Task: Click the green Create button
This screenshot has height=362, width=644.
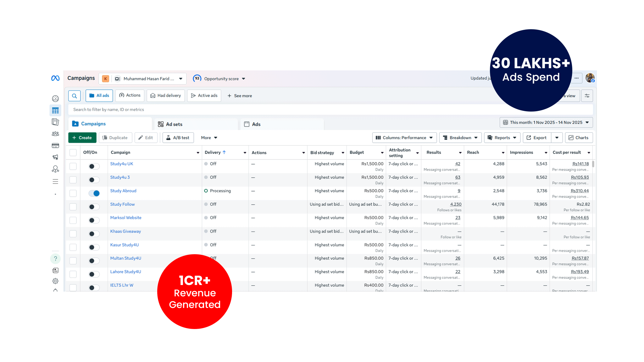Action: pyautogui.click(x=82, y=138)
